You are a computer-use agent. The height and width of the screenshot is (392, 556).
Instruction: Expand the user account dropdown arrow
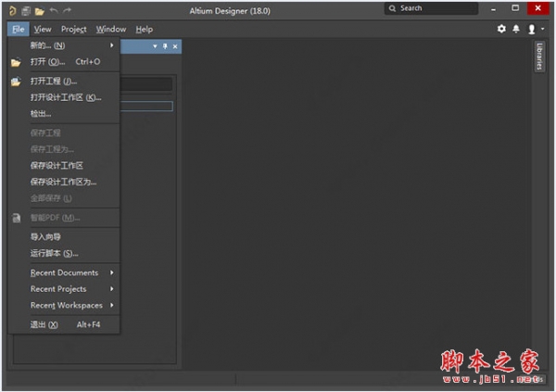(x=543, y=29)
